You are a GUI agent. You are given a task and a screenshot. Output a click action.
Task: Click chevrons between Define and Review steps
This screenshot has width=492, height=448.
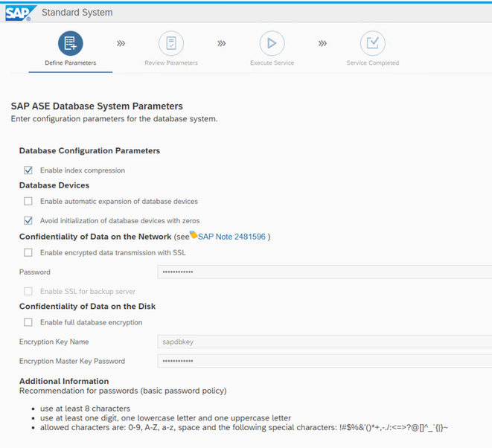click(121, 43)
